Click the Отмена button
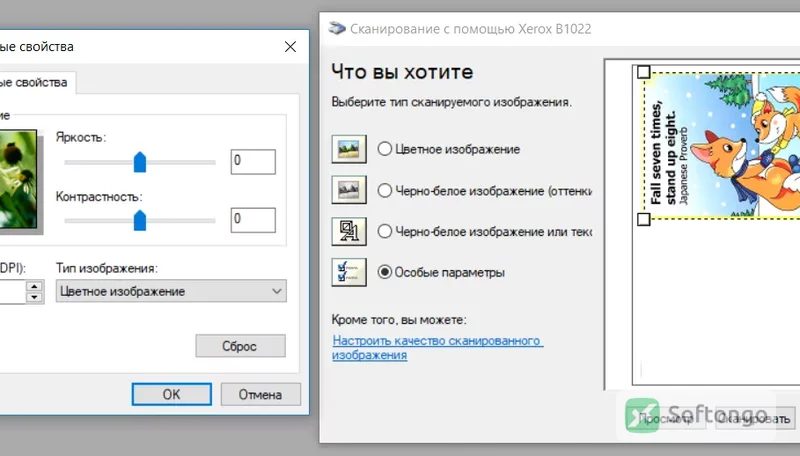 (x=260, y=394)
